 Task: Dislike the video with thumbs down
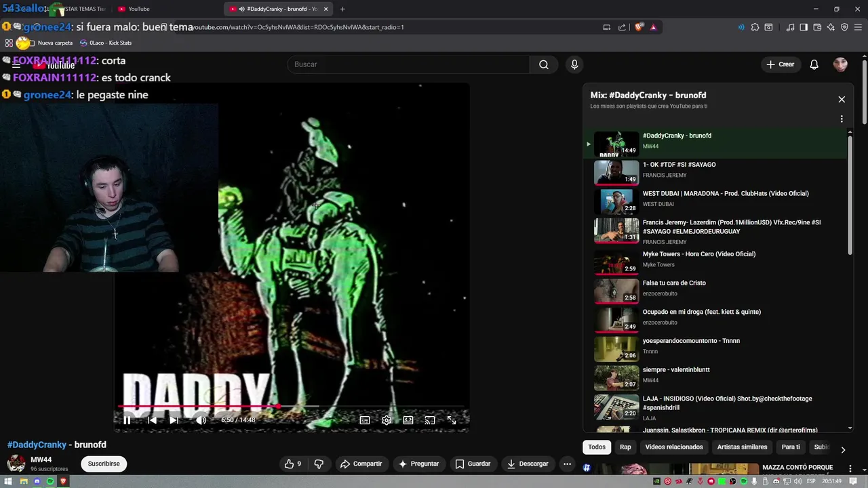click(x=319, y=464)
